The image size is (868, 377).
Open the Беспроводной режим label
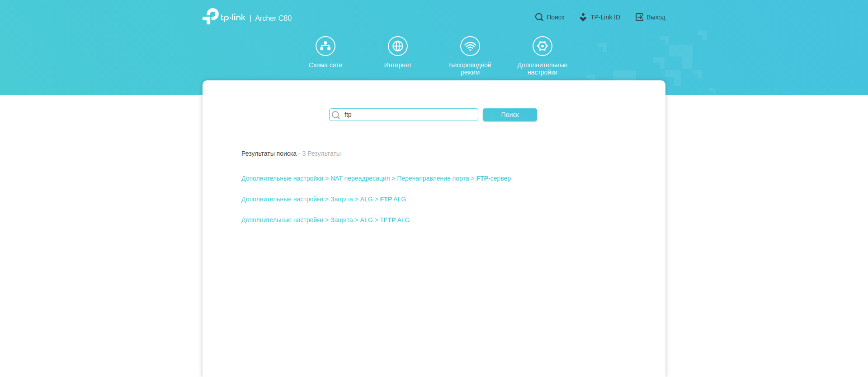click(x=470, y=69)
